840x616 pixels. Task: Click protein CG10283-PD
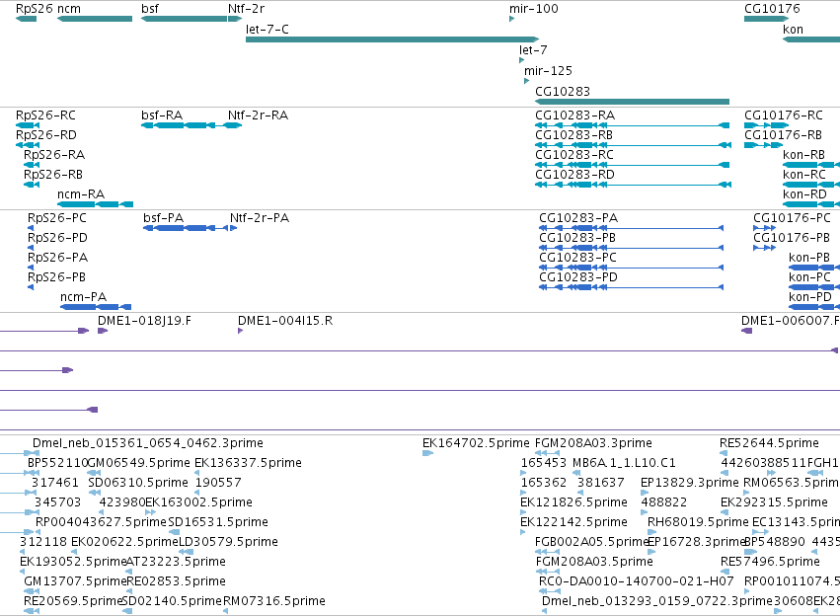[x=631, y=287]
